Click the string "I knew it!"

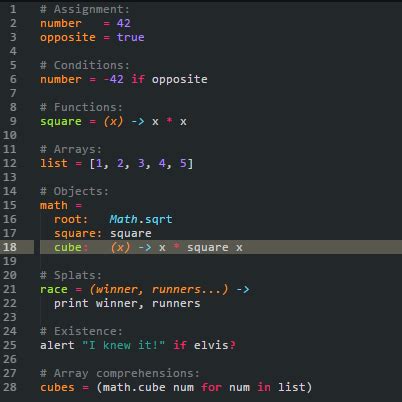(123, 345)
